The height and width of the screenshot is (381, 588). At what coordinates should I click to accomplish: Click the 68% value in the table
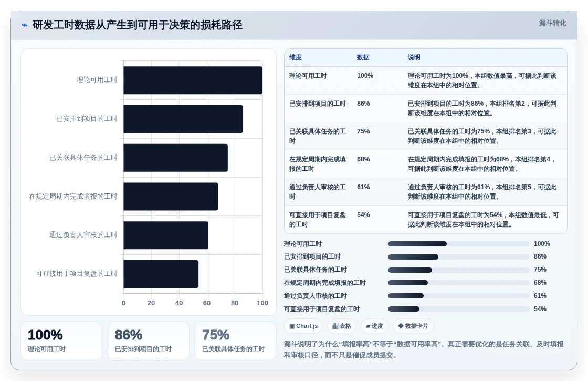click(363, 159)
